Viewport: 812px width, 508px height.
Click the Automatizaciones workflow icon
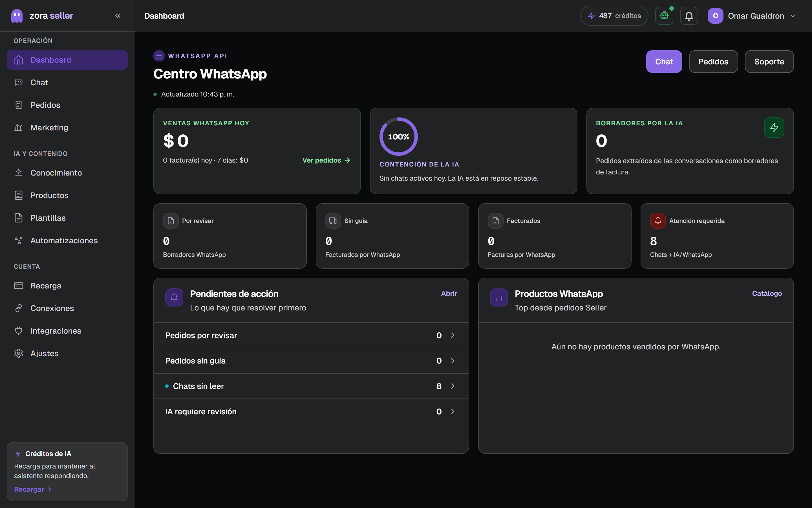click(19, 240)
